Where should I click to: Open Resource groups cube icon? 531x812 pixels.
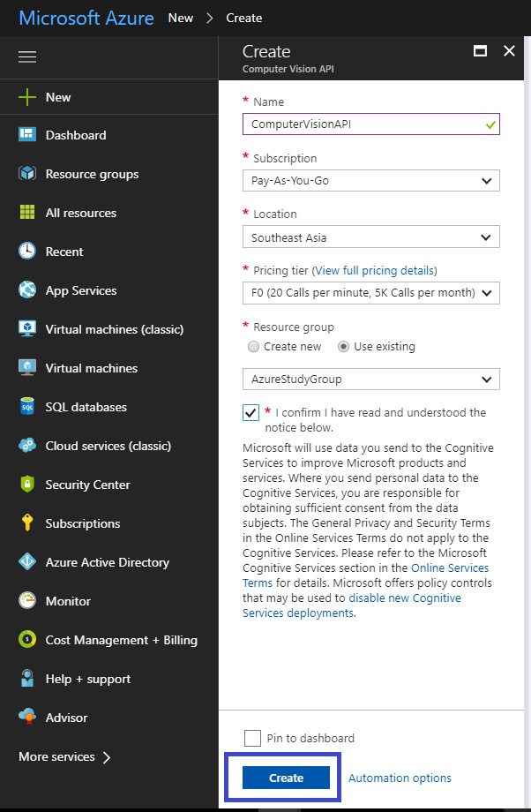pyautogui.click(x=27, y=174)
